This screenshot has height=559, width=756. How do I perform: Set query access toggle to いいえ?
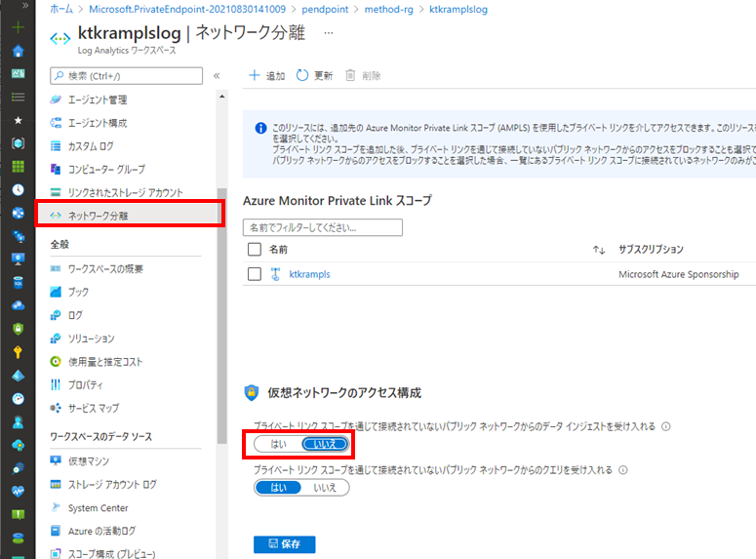[325, 488]
